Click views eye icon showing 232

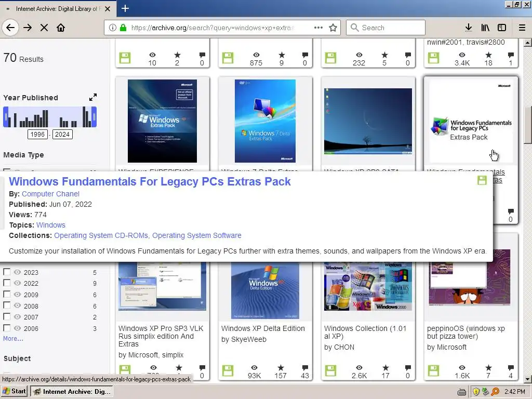tap(359, 55)
